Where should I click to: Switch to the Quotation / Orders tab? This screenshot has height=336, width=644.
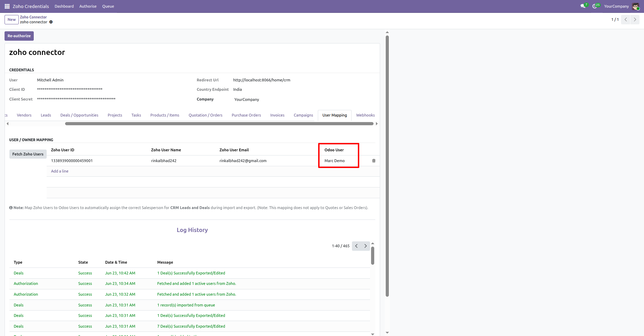205,115
